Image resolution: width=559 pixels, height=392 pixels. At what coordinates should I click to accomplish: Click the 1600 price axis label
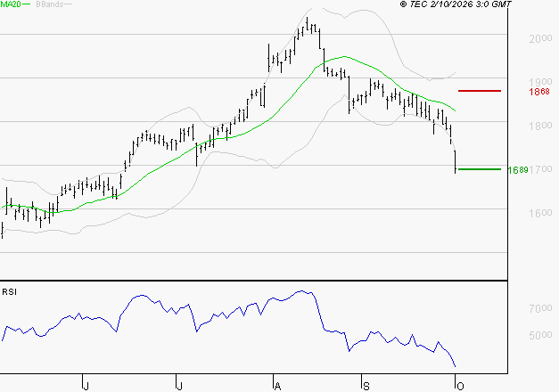(540, 213)
